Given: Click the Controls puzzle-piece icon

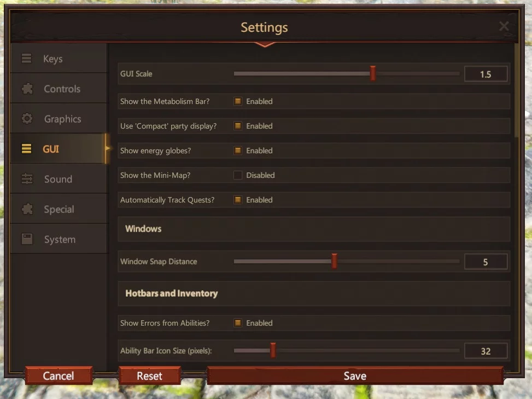Looking at the screenshot, I should click(27, 89).
